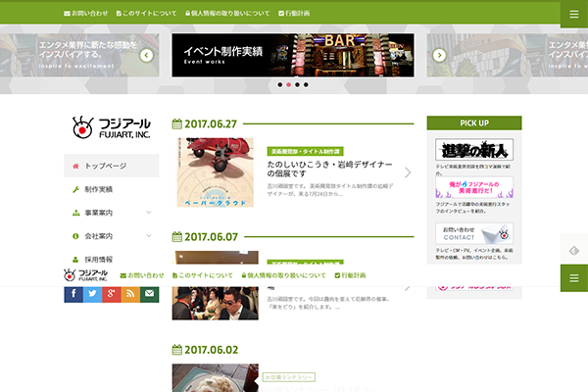Open 制作実績 in sidebar menu
588x392 pixels.
(99, 189)
